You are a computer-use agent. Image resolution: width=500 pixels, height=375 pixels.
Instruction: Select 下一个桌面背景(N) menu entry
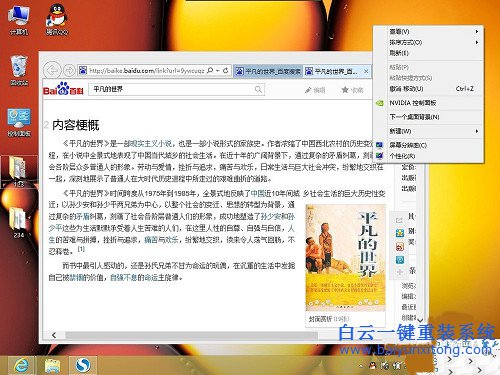(x=428, y=117)
